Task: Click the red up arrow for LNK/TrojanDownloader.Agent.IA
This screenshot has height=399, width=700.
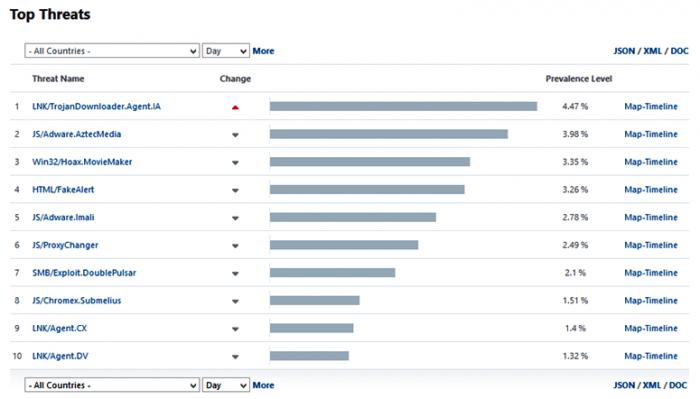Action: coord(235,107)
